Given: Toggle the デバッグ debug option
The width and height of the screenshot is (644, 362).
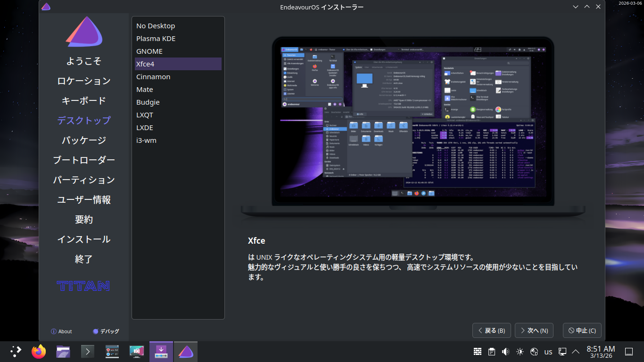Looking at the screenshot, I should [106, 331].
